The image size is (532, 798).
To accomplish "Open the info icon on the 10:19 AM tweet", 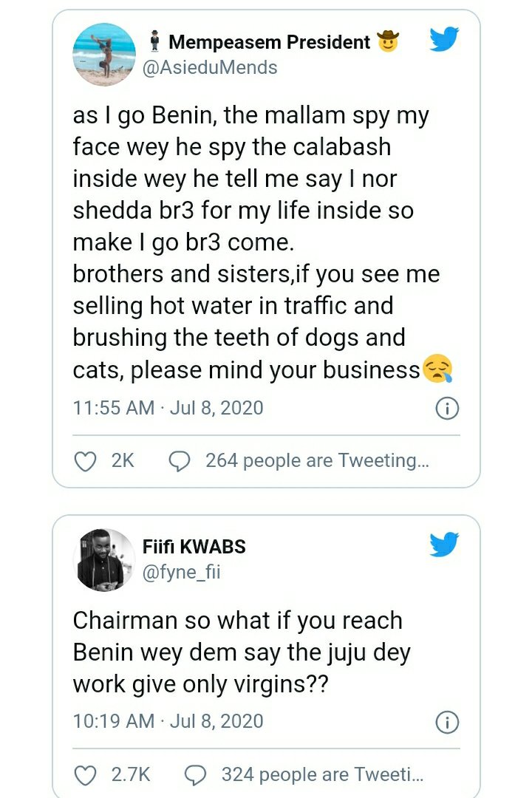I will (447, 721).
